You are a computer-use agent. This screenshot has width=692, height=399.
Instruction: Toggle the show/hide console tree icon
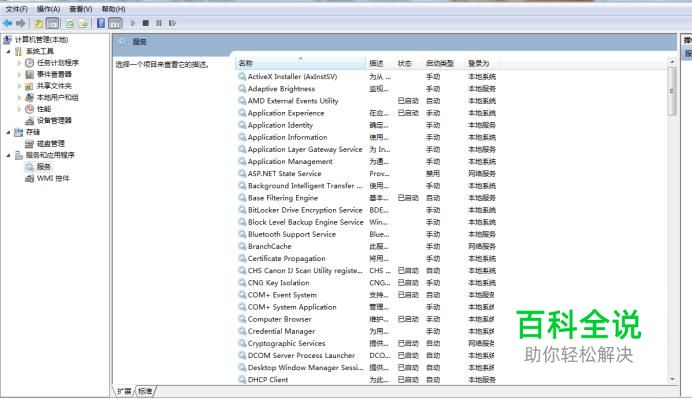point(53,23)
